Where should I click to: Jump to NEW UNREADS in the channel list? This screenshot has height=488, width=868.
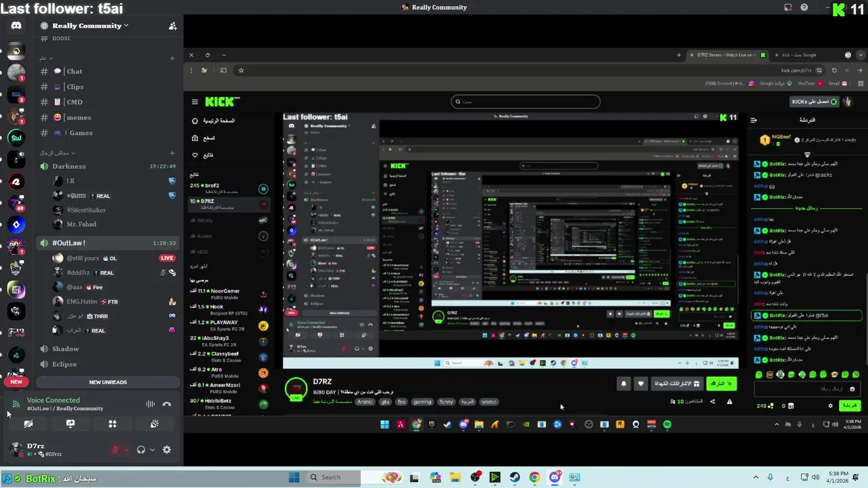tap(108, 382)
